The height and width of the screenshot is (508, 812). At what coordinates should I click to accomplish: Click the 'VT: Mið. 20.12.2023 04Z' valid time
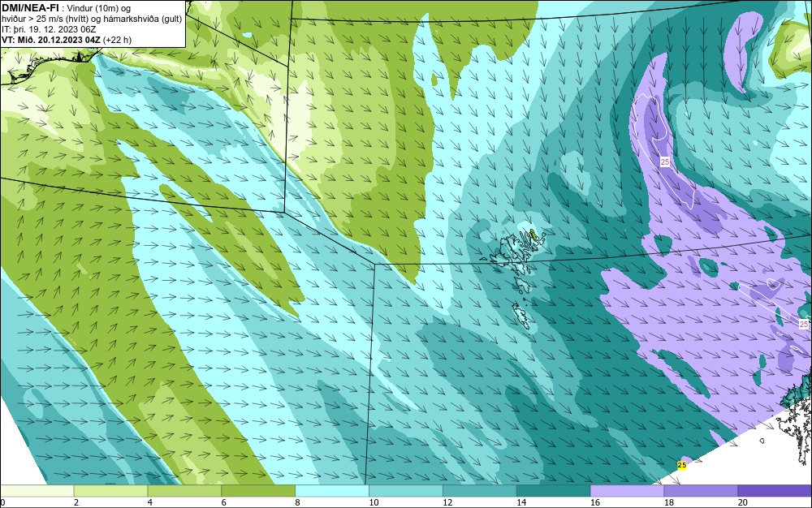coord(51,40)
